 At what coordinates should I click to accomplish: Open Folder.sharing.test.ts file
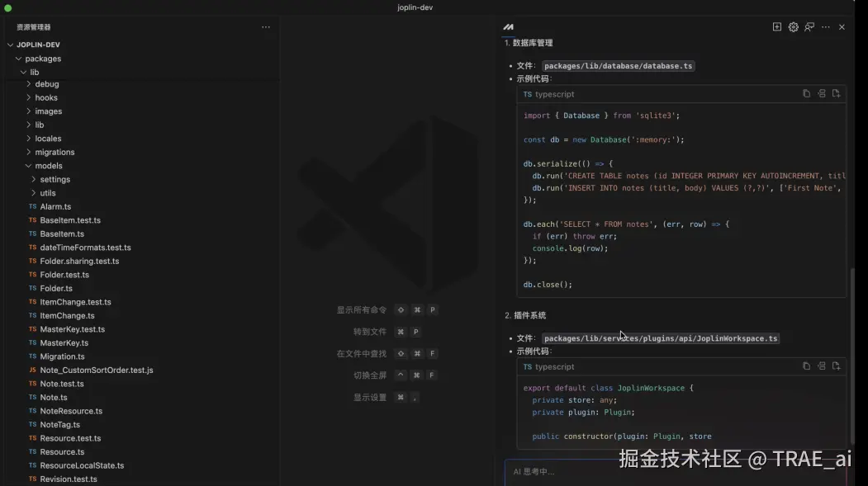click(x=79, y=261)
